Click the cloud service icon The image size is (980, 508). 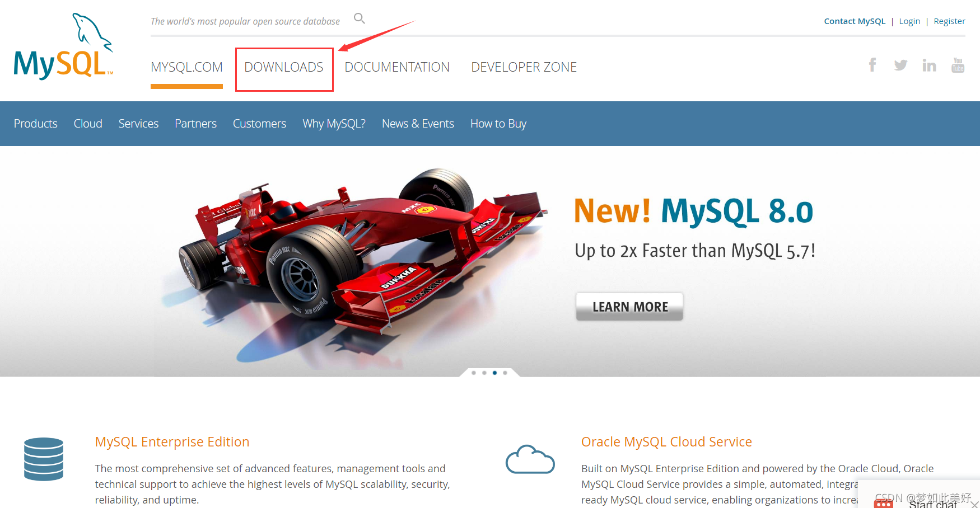pos(530,459)
